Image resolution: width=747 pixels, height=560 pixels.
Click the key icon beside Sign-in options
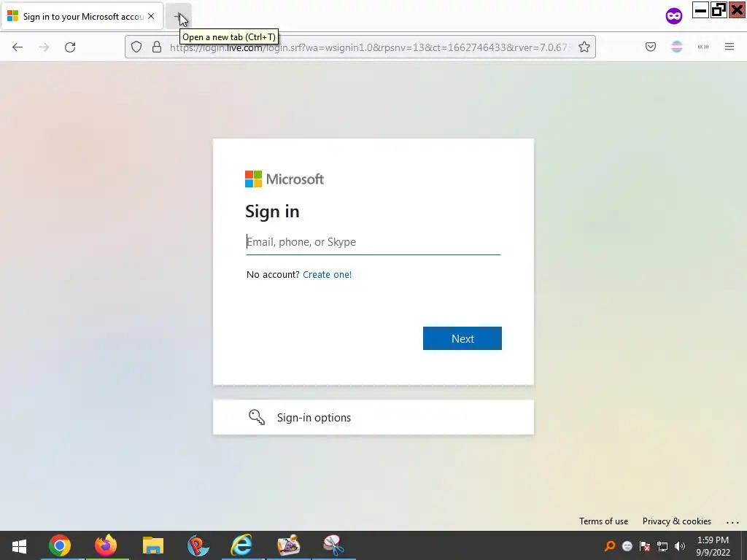tap(257, 417)
